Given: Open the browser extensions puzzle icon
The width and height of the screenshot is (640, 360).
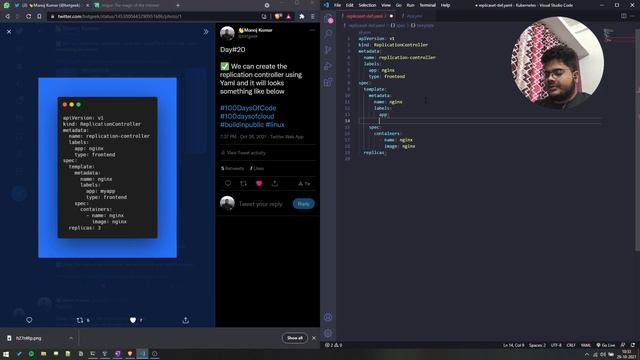Looking at the screenshot, I should (302, 16).
